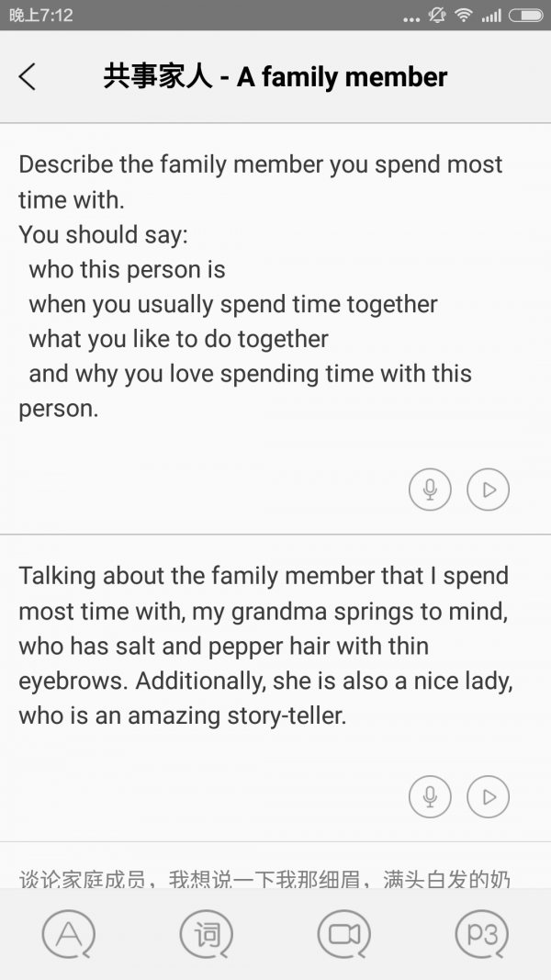The height and width of the screenshot is (980, 551).
Task: Tap the battery indicator in the status bar
Action: click(525, 16)
